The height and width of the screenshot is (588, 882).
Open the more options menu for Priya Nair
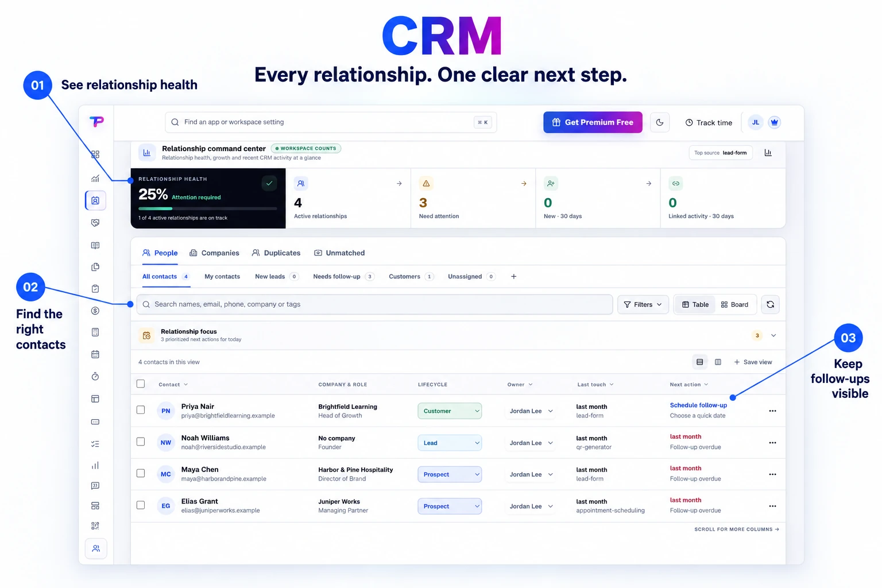pyautogui.click(x=772, y=411)
